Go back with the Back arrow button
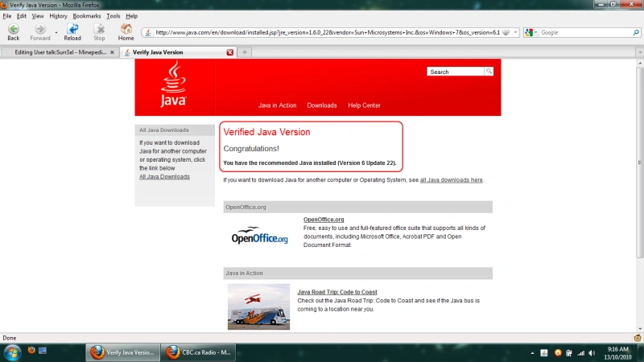The height and width of the screenshot is (362, 644). click(x=14, y=32)
